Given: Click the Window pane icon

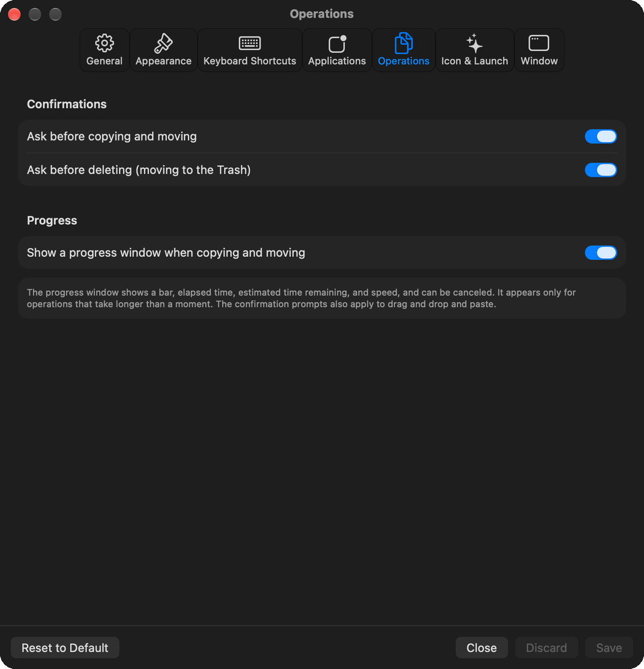Looking at the screenshot, I should tap(539, 43).
